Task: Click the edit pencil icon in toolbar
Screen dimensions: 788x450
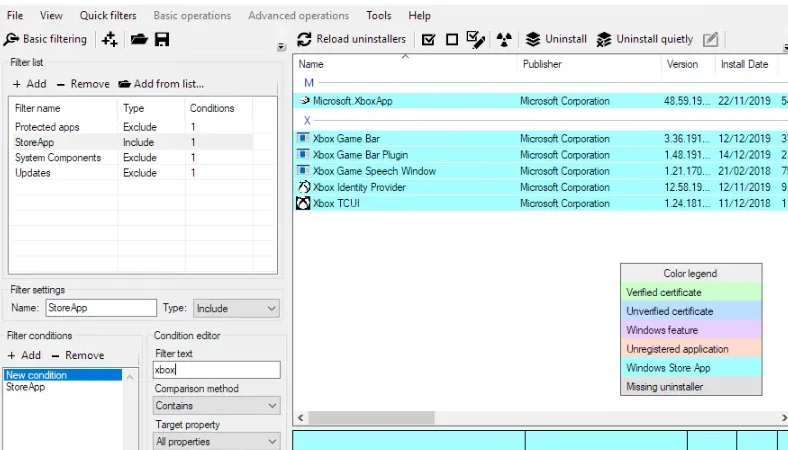Action: click(710, 39)
